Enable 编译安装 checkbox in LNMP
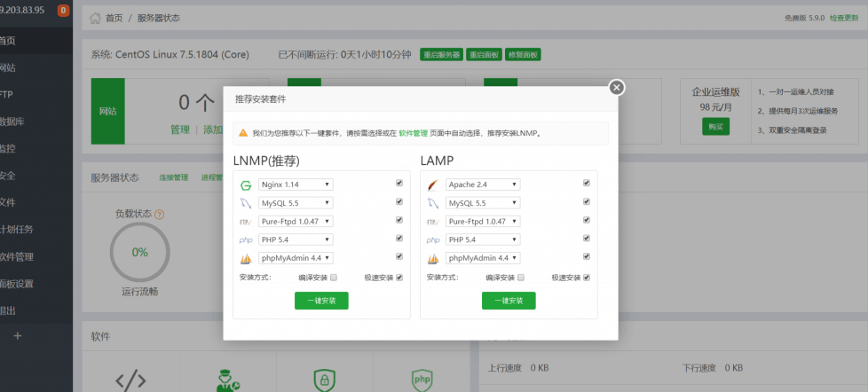 (334, 278)
